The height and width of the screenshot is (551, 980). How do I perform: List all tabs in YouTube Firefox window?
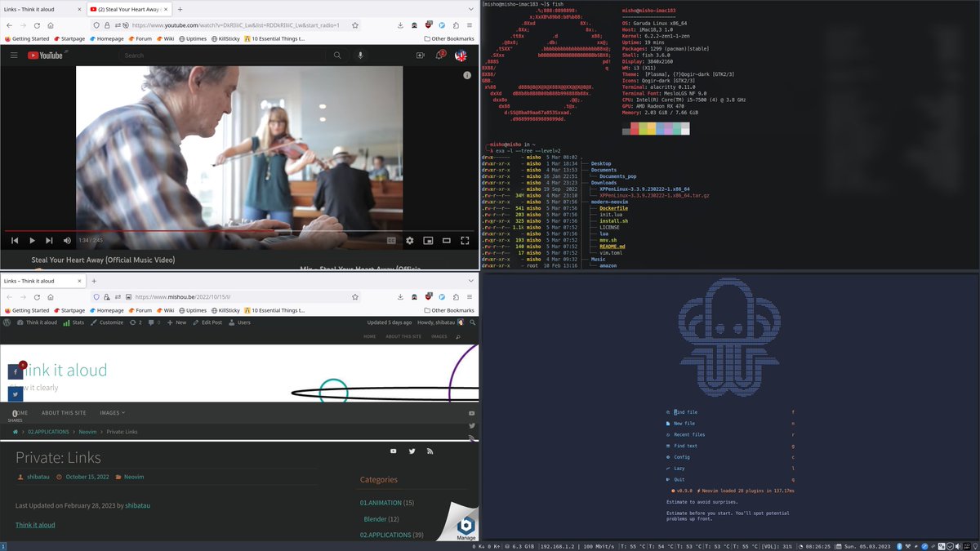click(x=470, y=9)
